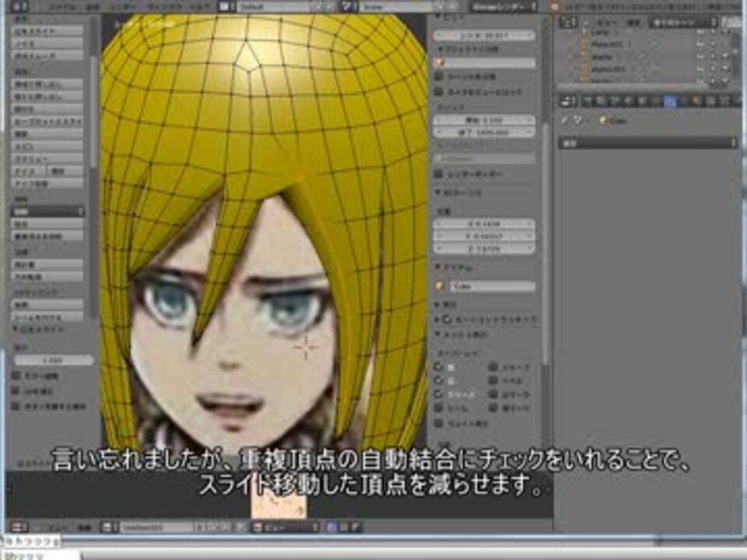Click the Blender logo icon in top bar

[x=554, y=7]
